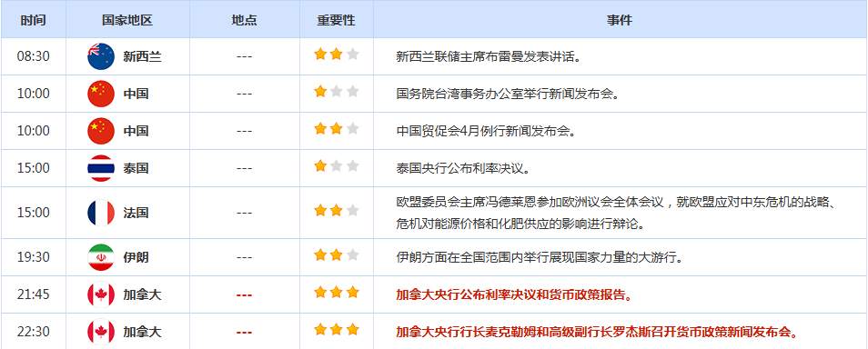Click 加拿大 name in 22:30 row

click(142, 332)
